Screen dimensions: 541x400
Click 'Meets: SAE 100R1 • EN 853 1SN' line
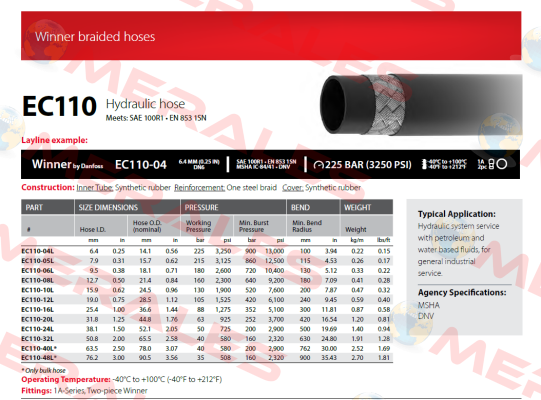[156, 118]
